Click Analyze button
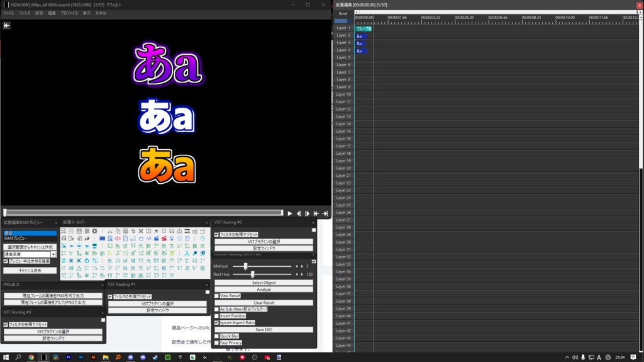 coord(264,289)
